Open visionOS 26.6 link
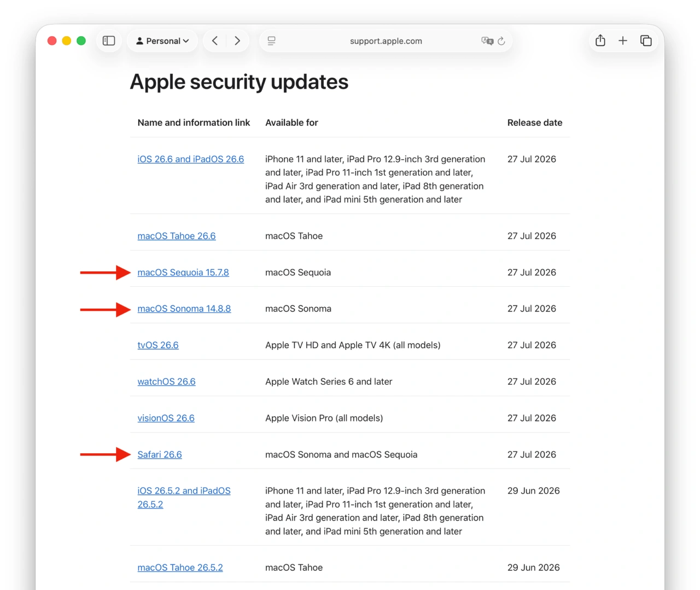The height and width of the screenshot is (590, 700). pos(166,418)
